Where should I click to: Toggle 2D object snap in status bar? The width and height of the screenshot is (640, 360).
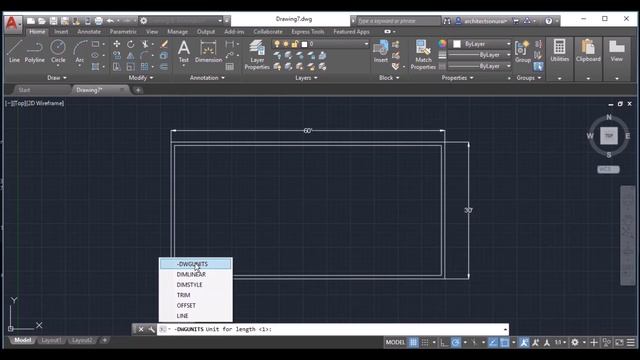504,342
